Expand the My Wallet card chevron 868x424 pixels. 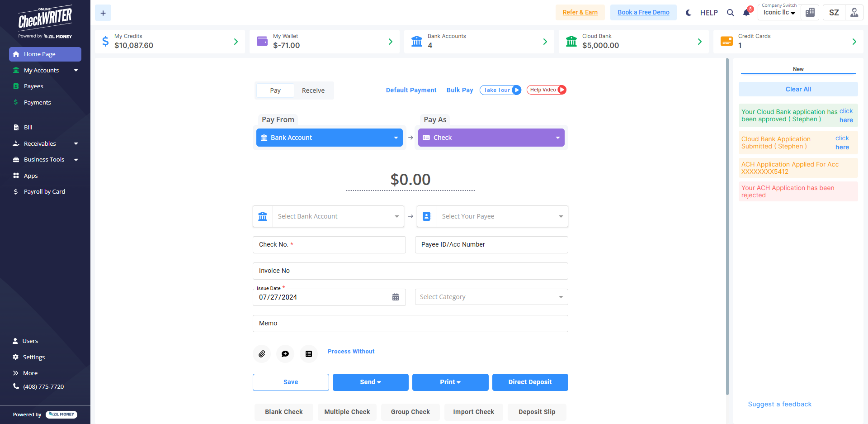[x=390, y=42]
